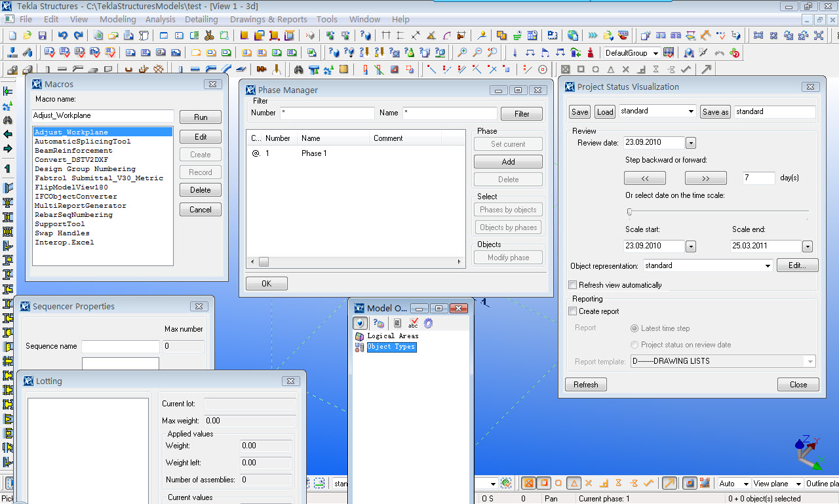
Task: Click Filter button in Phase Manager
Action: [x=522, y=113]
